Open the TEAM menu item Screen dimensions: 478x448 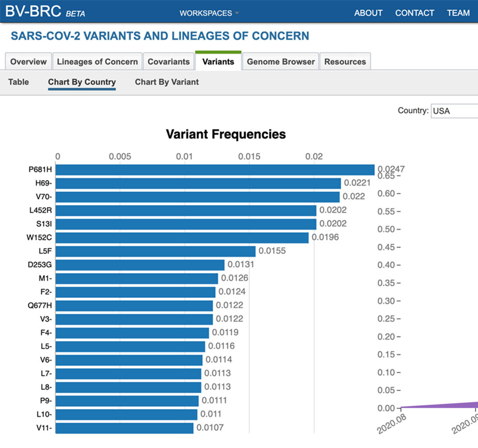point(458,13)
